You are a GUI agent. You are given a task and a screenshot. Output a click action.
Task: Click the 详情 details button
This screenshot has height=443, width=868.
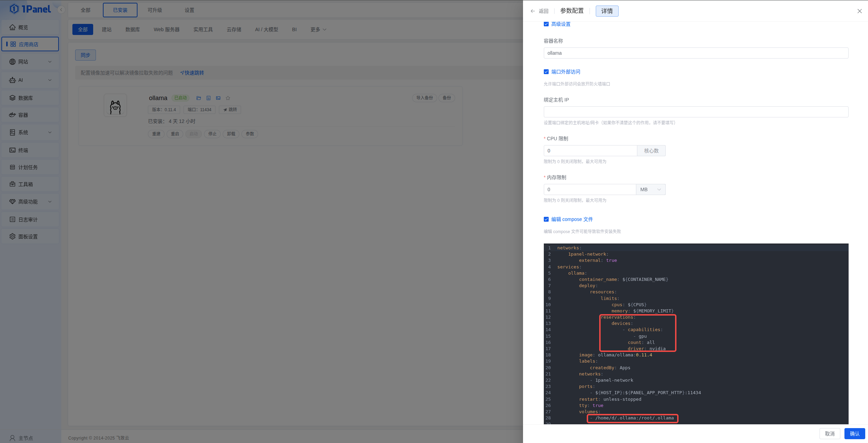tap(607, 11)
